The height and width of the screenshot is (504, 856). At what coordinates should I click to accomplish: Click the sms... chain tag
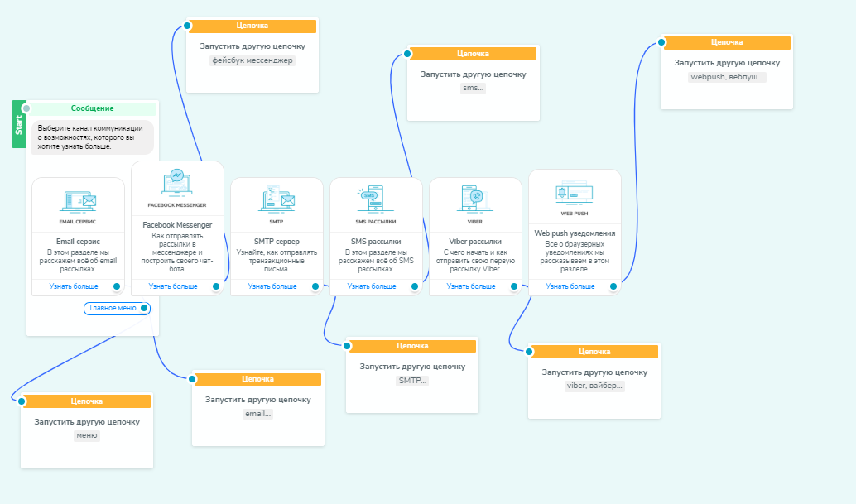[474, 88]
